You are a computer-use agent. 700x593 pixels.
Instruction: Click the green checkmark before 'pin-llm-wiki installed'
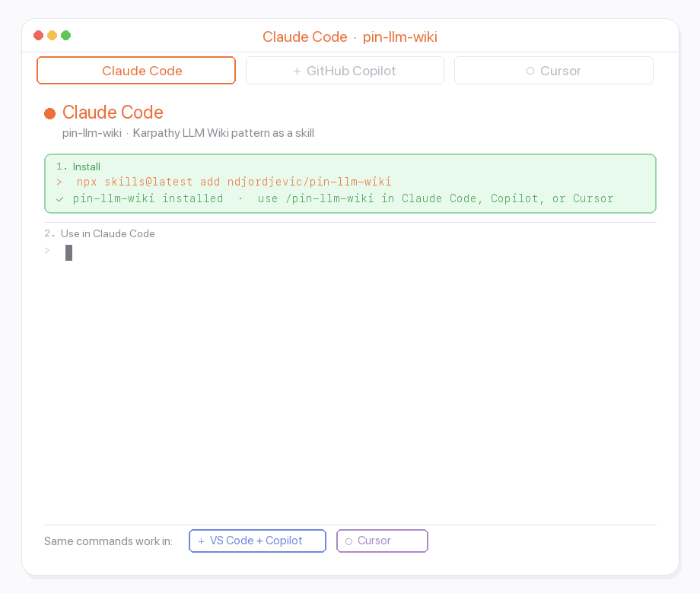point(60,199)
